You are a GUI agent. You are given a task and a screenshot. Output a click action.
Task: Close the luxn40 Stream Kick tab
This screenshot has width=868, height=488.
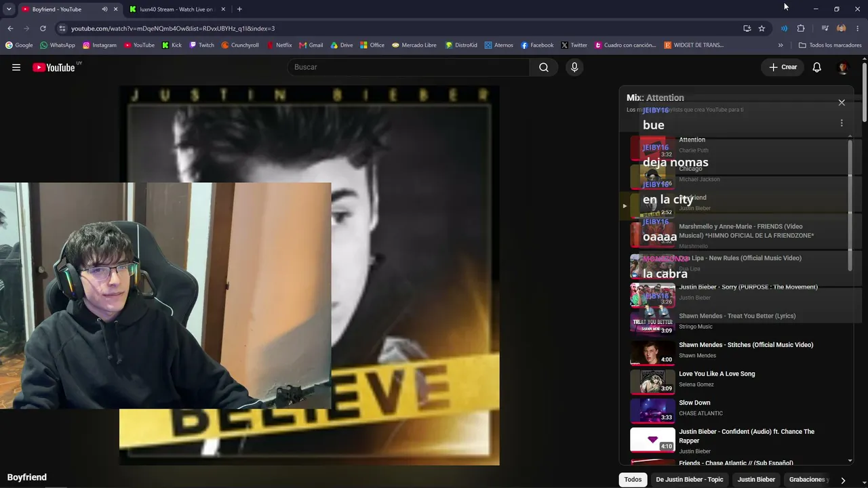point(223,9)
